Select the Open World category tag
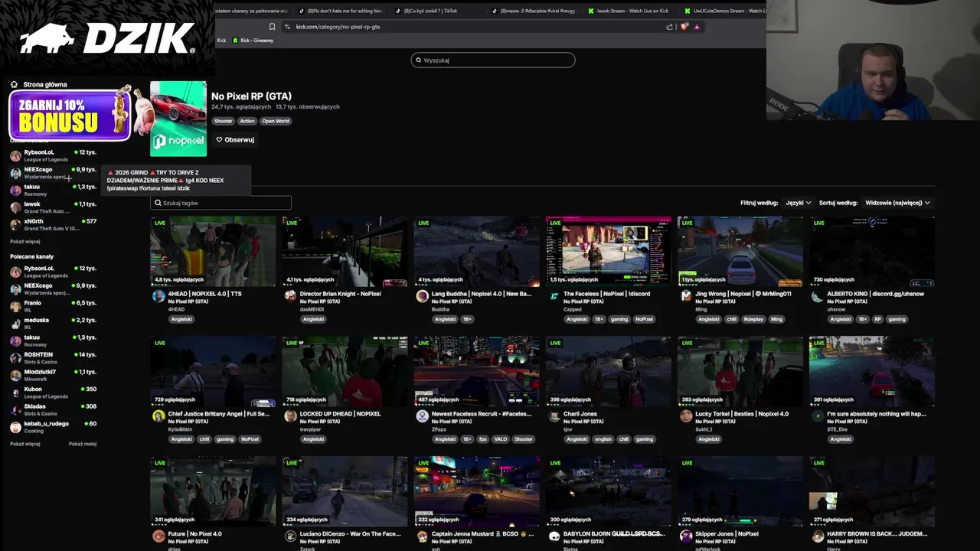 click(x=276, y=121)
